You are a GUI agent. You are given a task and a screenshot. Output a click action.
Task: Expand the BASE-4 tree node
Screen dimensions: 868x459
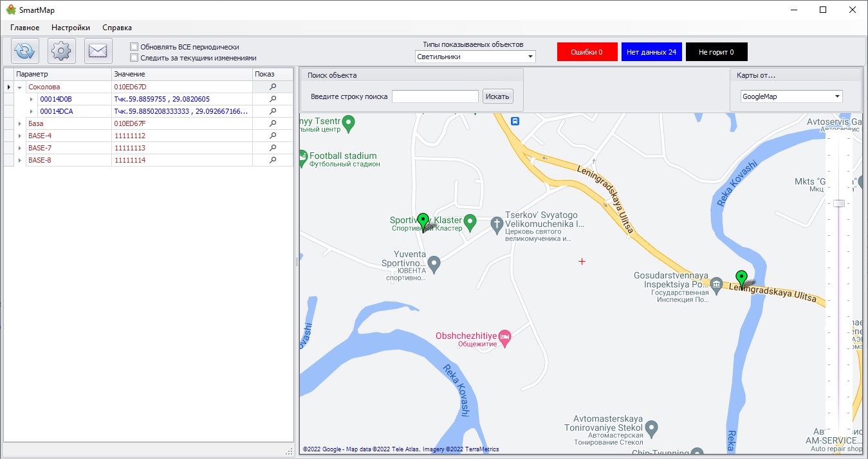19,136
